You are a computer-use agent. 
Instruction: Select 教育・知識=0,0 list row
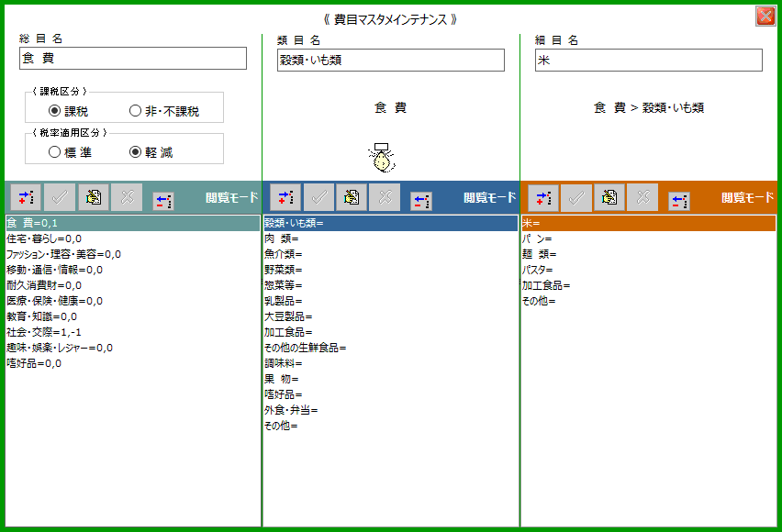[133, 316]
